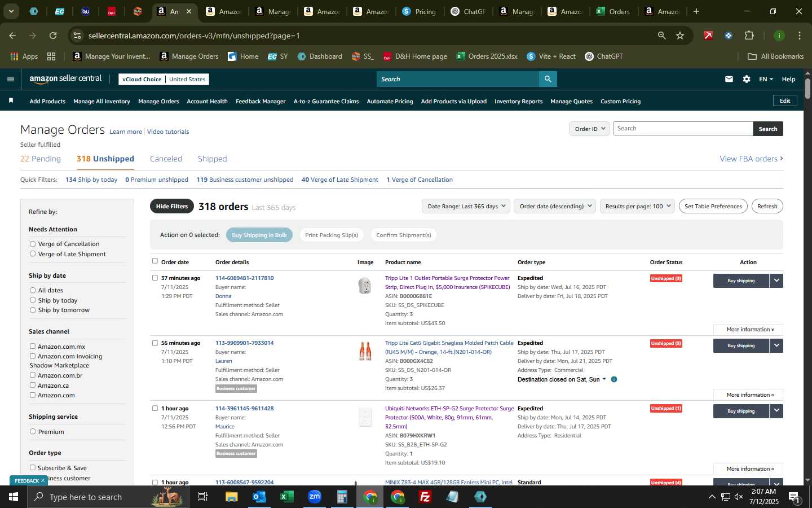The image size is (812, 508).
Task: Open the Order date (descending) sort dropdown
Action: 555,206
